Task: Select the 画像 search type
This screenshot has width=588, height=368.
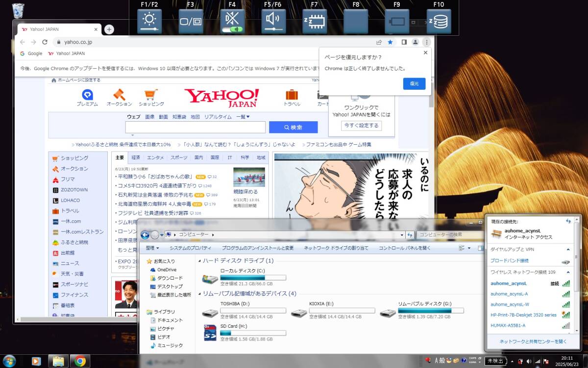Action: (x=149, y=117)
